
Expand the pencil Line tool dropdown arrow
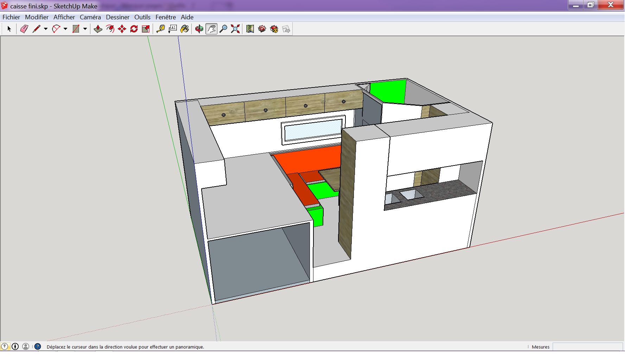point(46,29)
